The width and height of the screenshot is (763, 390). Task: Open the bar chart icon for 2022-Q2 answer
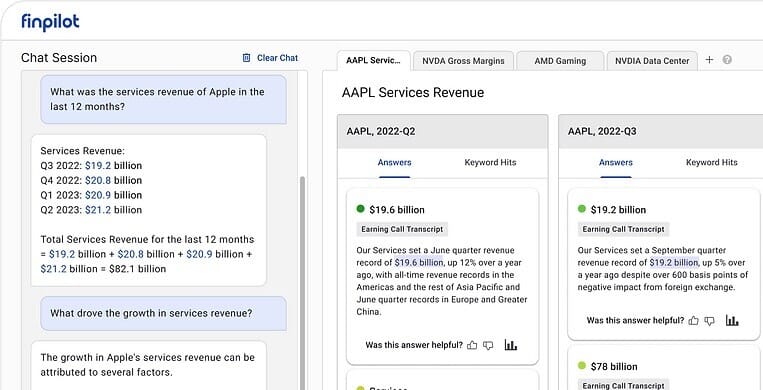510,345
